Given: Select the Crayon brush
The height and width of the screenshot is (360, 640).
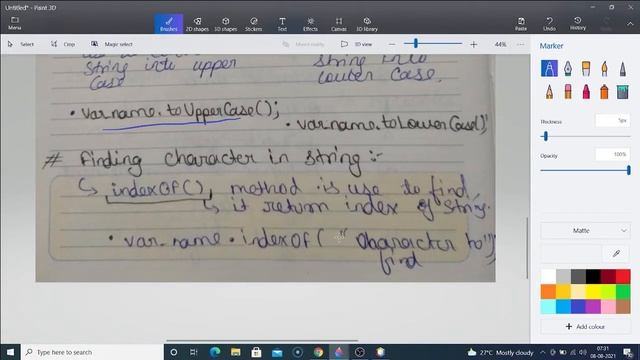Looking at the screenshot, I should tap(586, 91).
